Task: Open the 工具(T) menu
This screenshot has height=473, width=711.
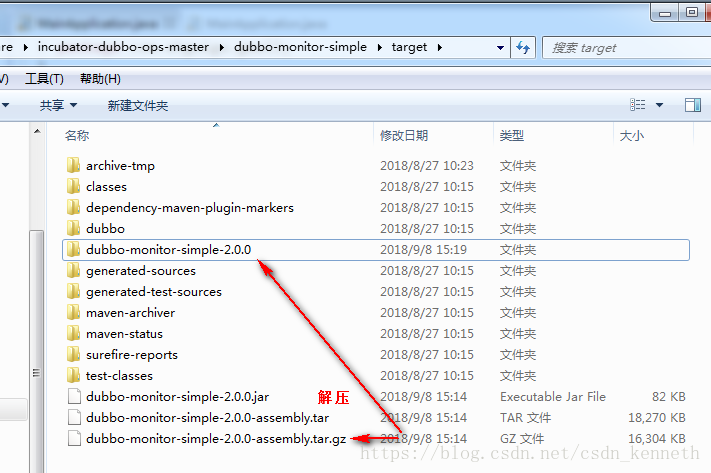Action: (44, 79)
